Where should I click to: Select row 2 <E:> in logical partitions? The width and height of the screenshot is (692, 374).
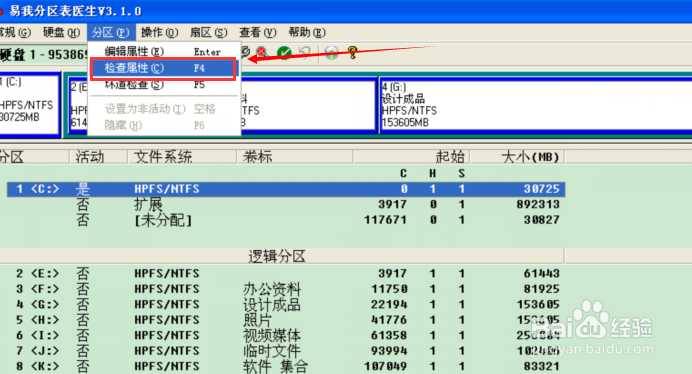pyautogui.click(x=286, y=274)
